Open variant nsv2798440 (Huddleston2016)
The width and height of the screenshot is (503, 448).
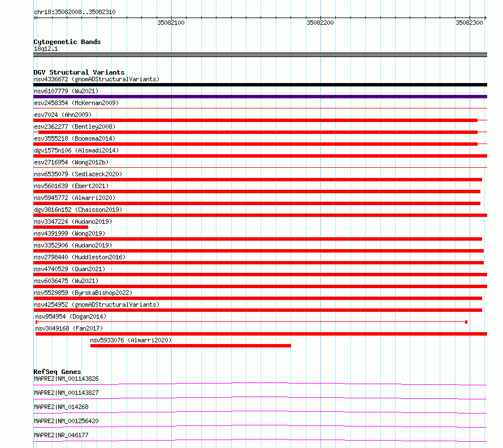[x=80, y=257]
